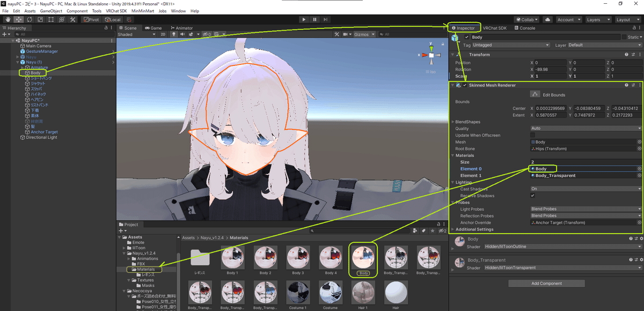Open Skinned Mesh Renderer help icon
Image resolution: width=644 pixels, height=311 pixels.
click(626, 85)
